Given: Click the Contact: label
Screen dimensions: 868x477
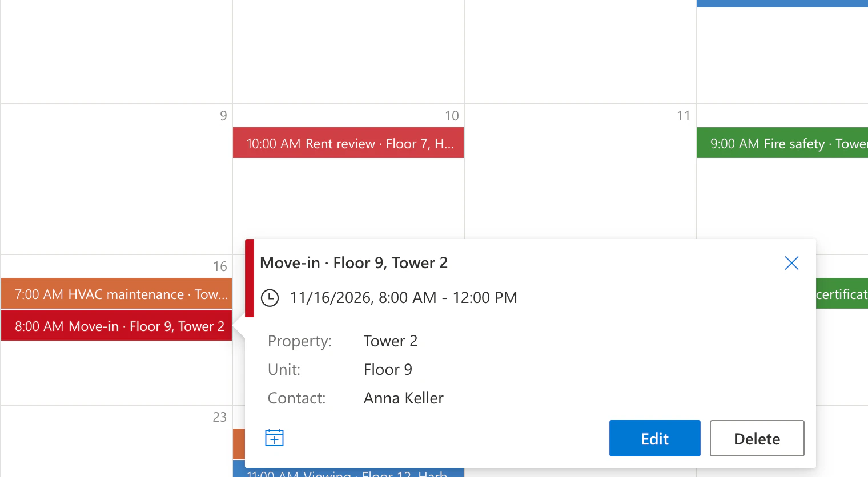Looking at the screenshot, I should 296,398.
